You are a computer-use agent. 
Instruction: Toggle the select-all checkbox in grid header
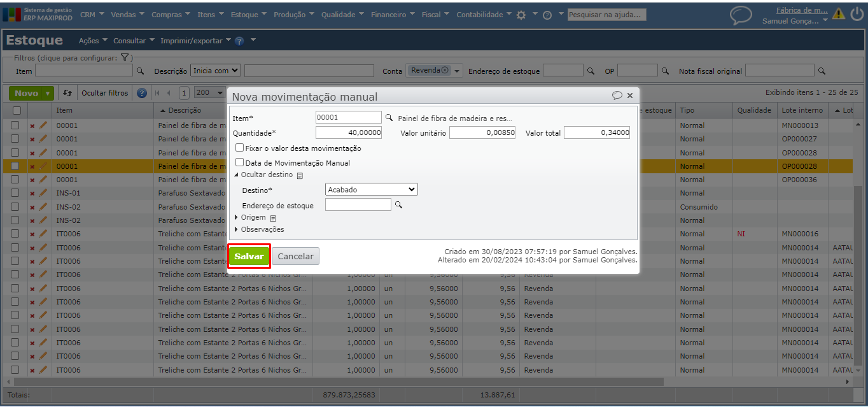pyautogui.click(x=17, y=110)
